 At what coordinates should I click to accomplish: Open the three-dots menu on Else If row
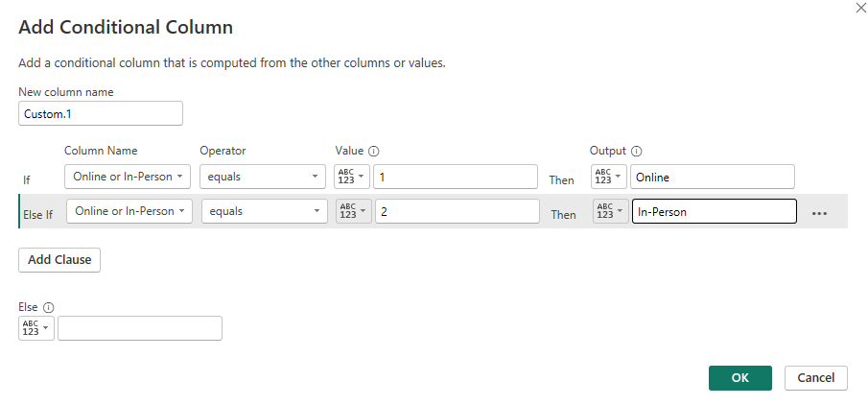click(x=819, y=213)
